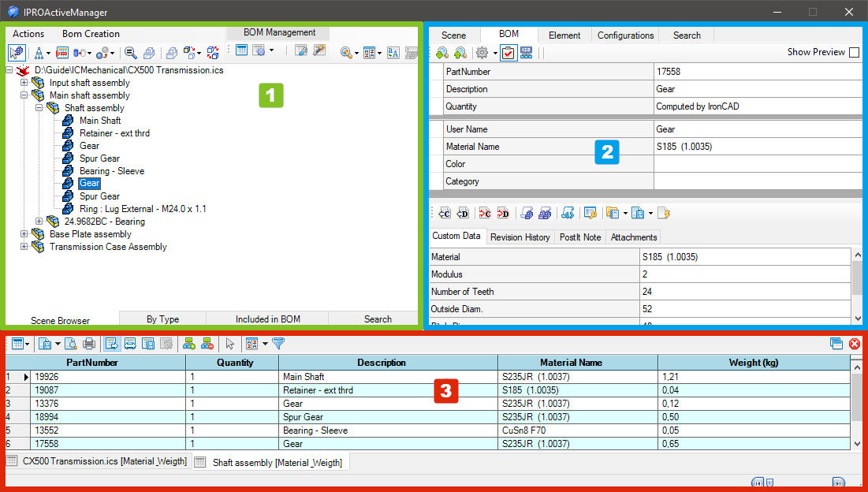The width and height of the screenshot is (868, 492).
Task: Click the funnel filter icon in BOM toolbar
Action: click(278, 344)
